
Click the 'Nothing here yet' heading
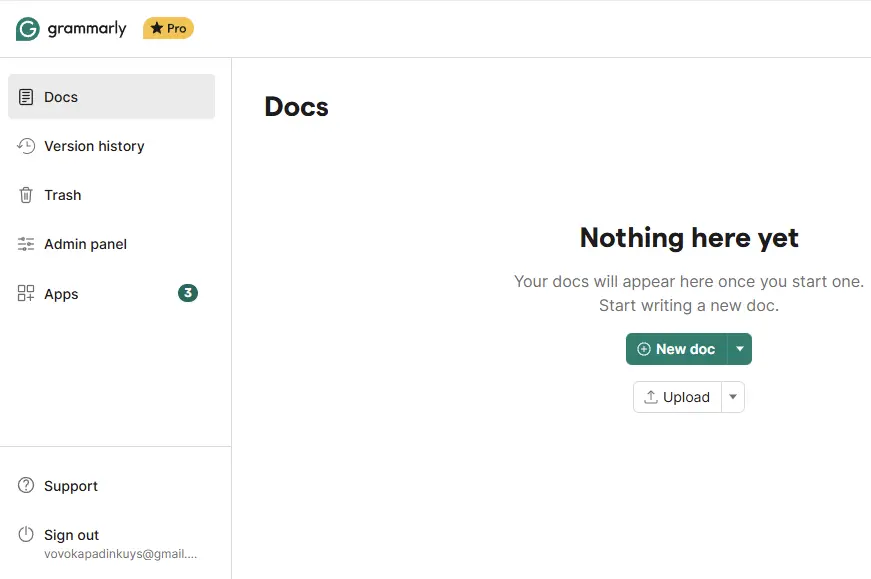pyautogui.click(x=689, y=238)
